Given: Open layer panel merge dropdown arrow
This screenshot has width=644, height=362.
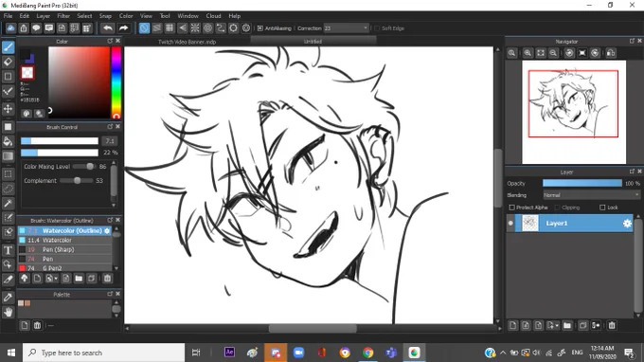Looking at the screenshot, I should click(x=557, y=325).
